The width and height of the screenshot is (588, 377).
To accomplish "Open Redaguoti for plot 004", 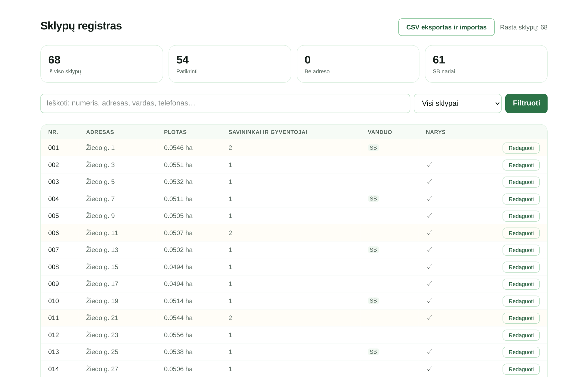I will coord(521,199).
